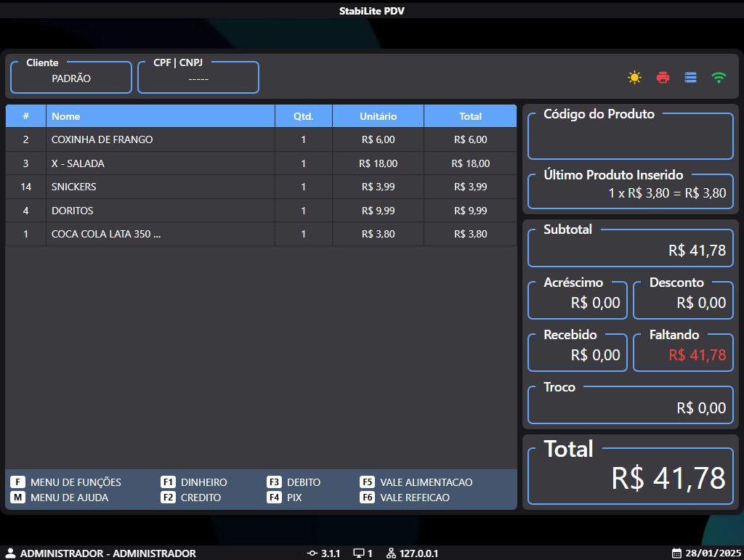
Task: Click the Nome column header
Action: (x=160, y=116)
